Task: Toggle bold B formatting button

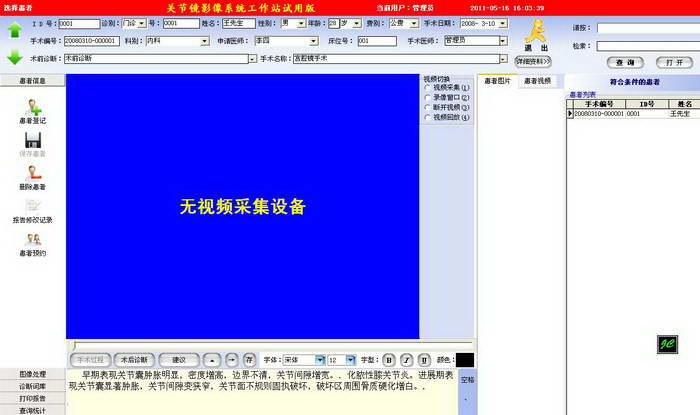Action: pyautogui.click(x=389, y=360)
